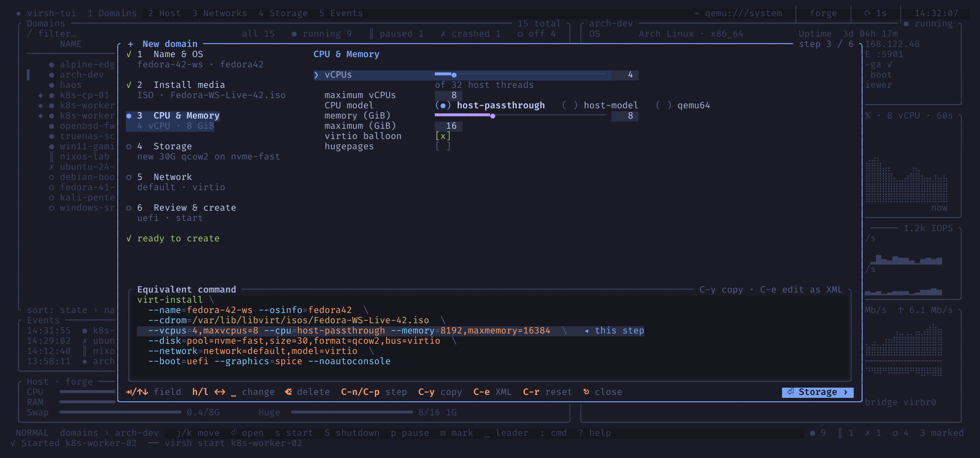This screenshot has width=980, height=458.
Task: Open the Networks tab
Action: coord(219,13)
